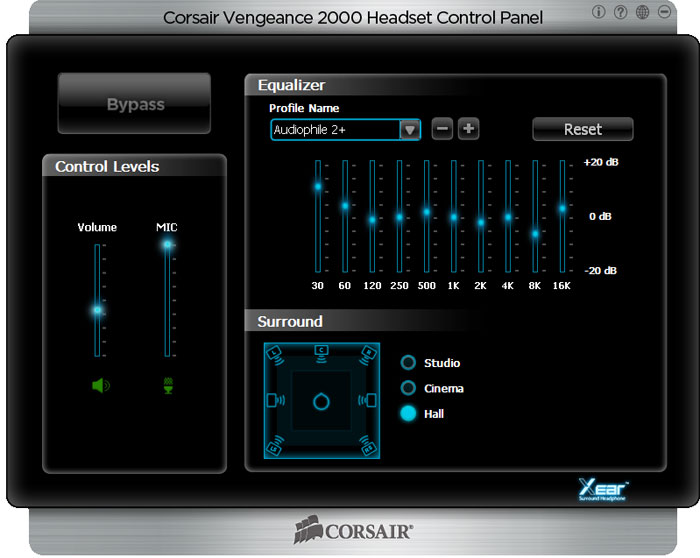The height and width of the screenshot is (558, 700).
Task: Toggle the Bypass button
Action: [x=134, y=104]
